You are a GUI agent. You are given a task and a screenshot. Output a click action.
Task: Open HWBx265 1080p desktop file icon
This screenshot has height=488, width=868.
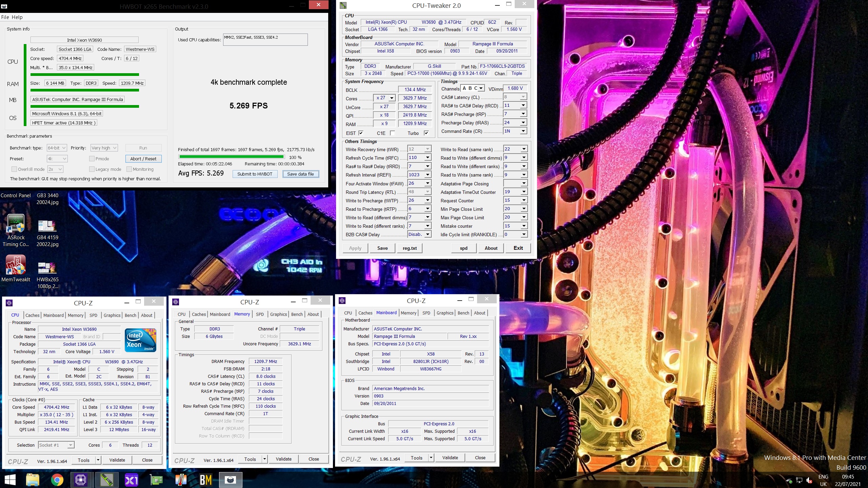pyautogui.click(x=47, y=268)
